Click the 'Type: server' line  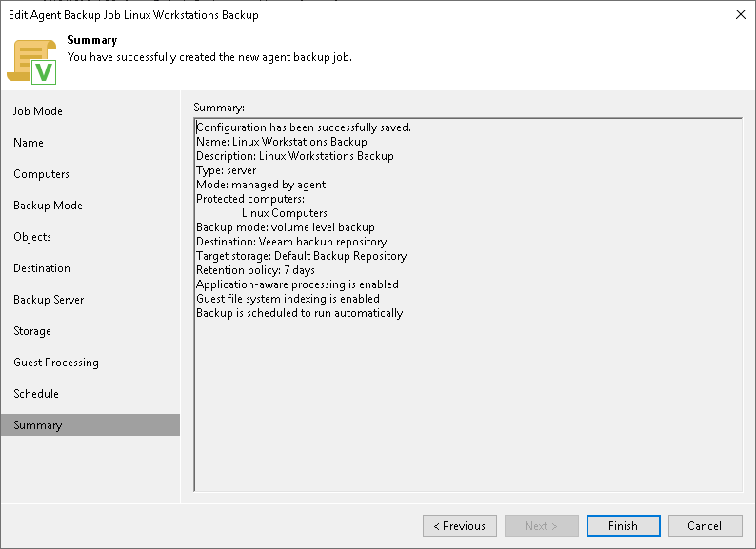tap(226, 170)
